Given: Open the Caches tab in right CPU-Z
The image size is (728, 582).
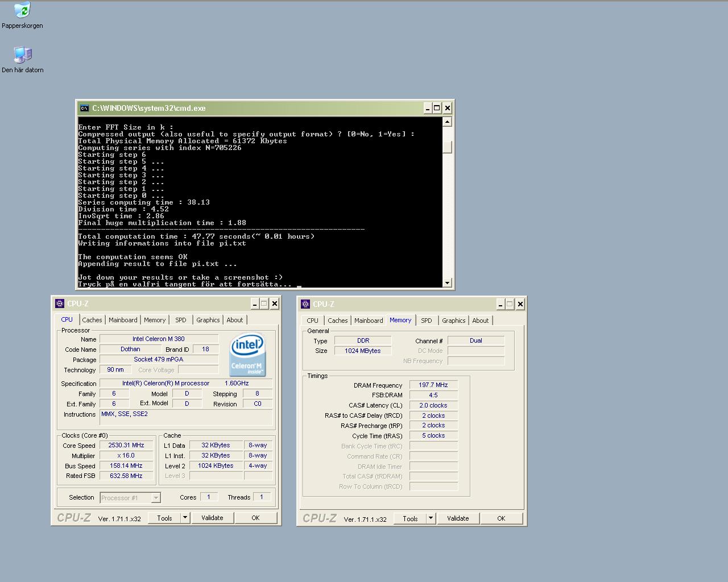Looking at the screenshot, I should click(338, 321).
